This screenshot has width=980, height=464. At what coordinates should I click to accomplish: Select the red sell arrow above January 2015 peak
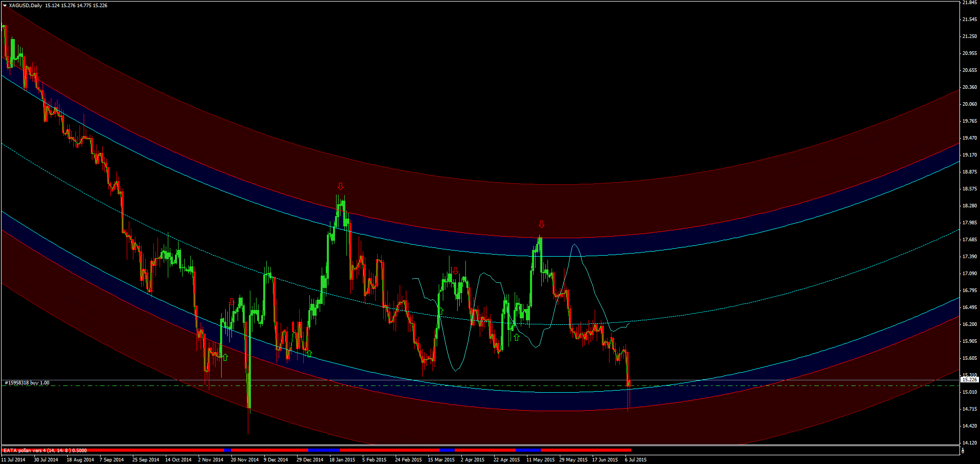click(340, 186)
